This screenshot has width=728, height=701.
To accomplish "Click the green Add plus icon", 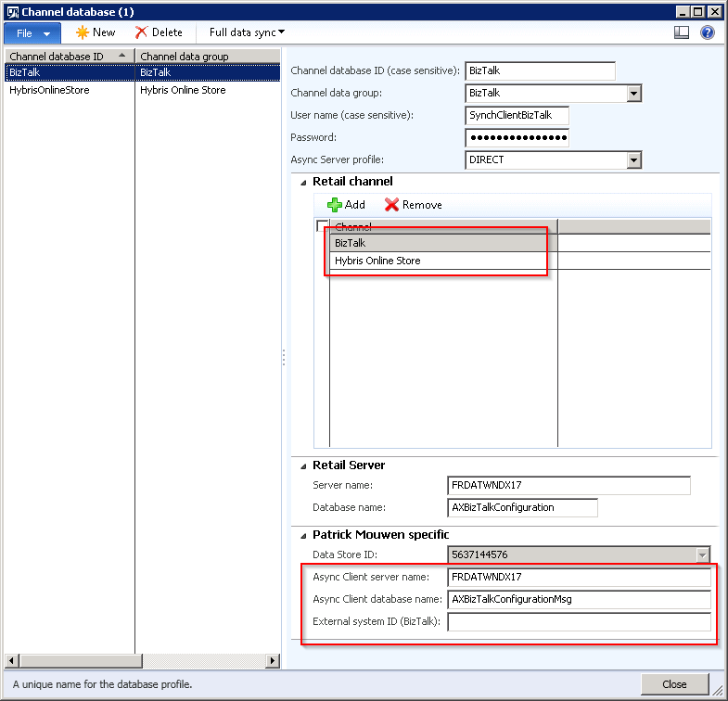I will tap(334, 205).
